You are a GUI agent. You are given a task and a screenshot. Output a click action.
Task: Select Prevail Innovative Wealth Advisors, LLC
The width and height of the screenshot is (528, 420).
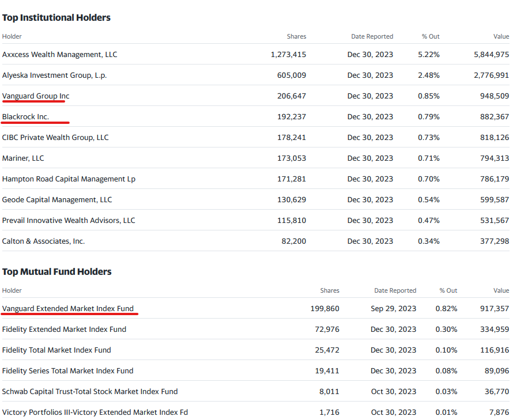point(69,220)
